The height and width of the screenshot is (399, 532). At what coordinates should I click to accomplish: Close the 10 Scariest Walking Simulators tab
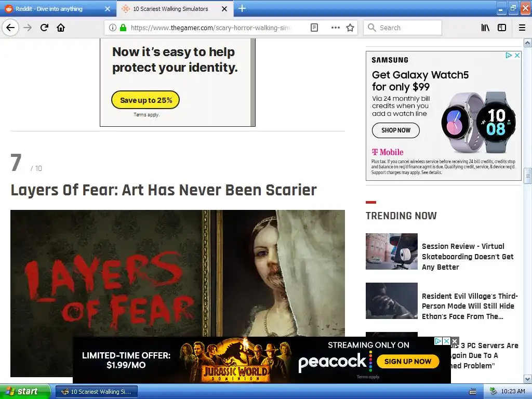[x=224, y=9]
